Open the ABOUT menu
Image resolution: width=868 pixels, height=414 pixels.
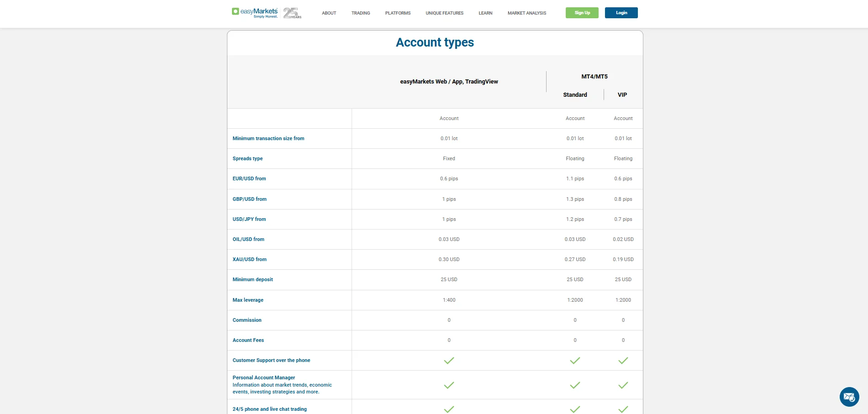tap(329, 13)
